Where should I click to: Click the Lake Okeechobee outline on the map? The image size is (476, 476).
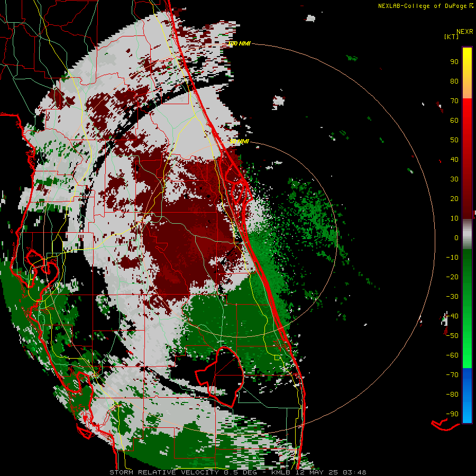click(x=220, y=376)
